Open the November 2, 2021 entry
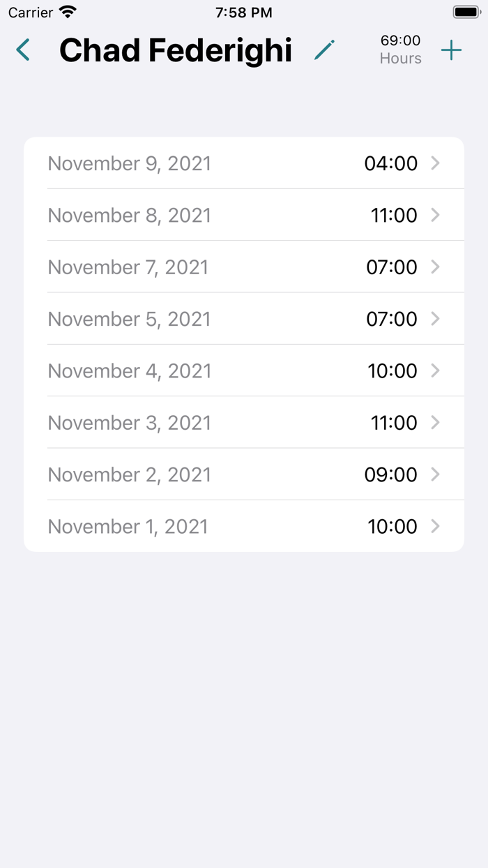 coord(244,474)
